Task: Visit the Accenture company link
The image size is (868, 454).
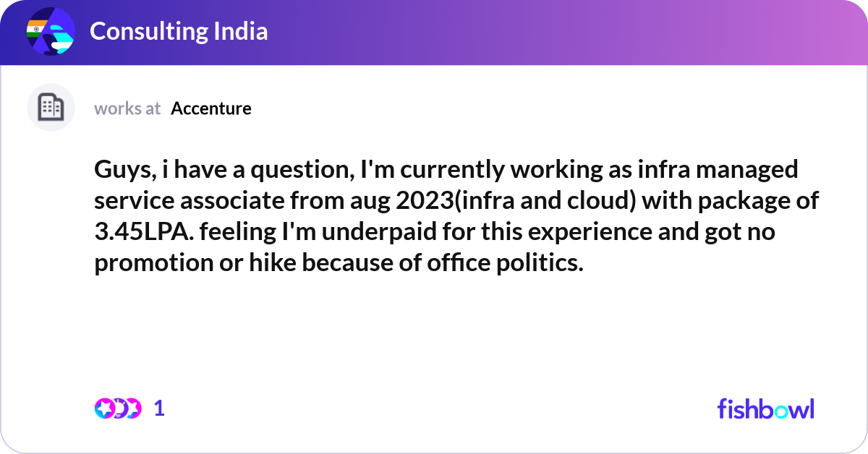Action: pyautogui.click(x=211, y=108)
